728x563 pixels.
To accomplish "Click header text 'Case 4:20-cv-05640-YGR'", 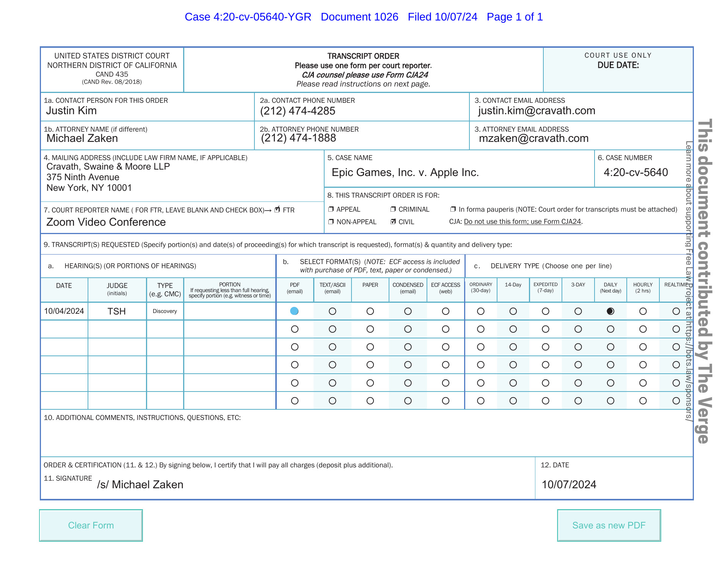I will [x=248, y=17].
